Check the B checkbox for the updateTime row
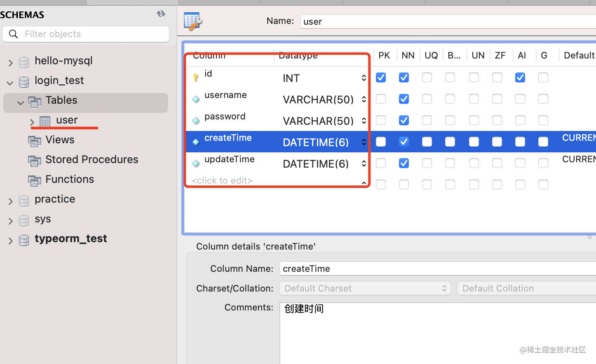 coord(450,163)
